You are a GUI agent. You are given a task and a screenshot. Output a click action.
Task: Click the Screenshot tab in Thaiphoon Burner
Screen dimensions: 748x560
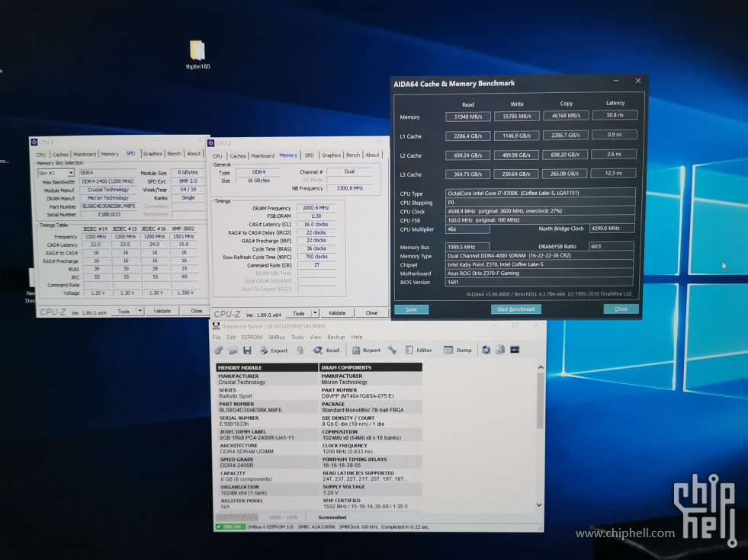[332, 517]
